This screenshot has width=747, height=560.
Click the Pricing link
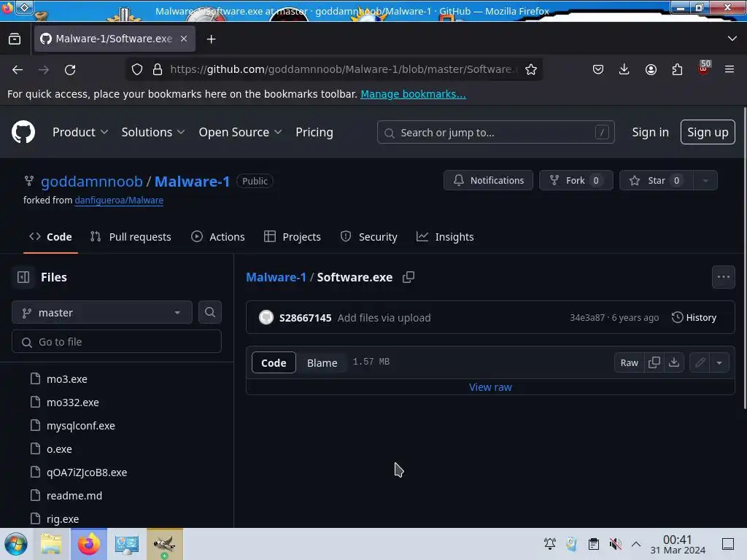click(x=314, y=132)
